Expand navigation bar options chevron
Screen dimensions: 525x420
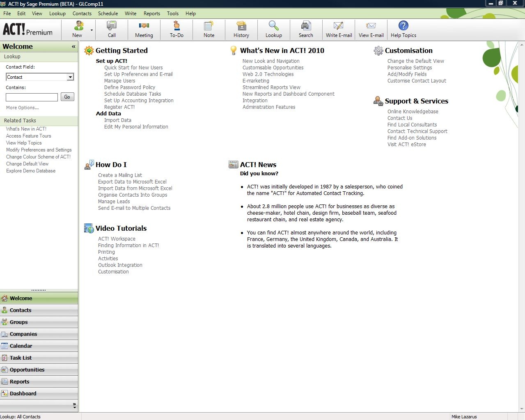point(74,405)
